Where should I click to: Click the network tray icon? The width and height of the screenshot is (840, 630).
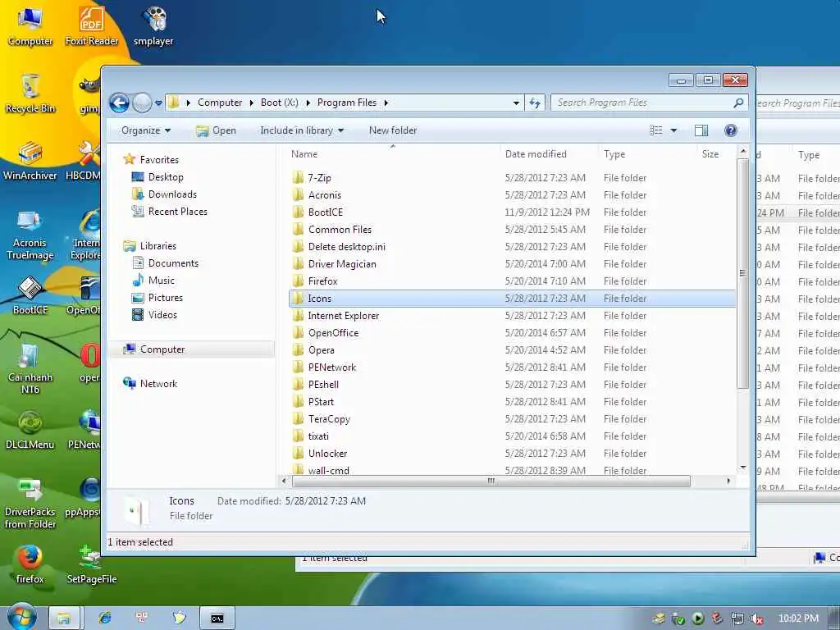tap(737, 619)
